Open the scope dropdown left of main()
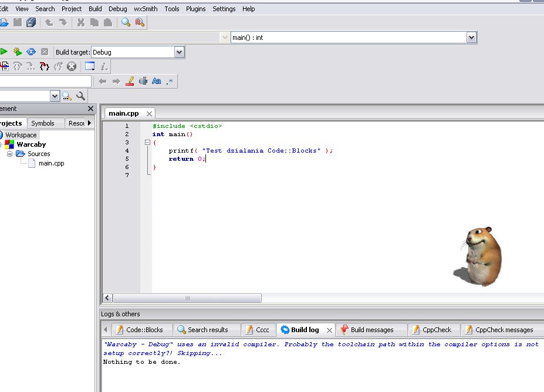 click(x=225, y=38)
